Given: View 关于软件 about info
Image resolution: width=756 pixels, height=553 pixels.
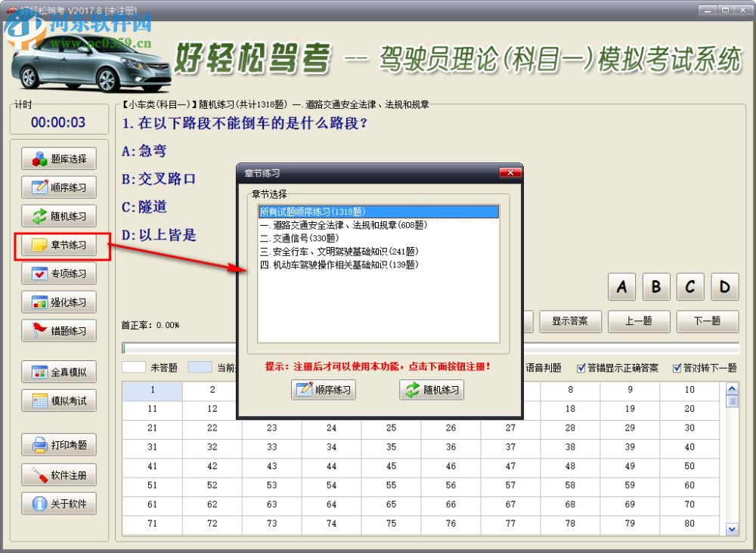Looking at the screenshot, I should click(59, 504).
